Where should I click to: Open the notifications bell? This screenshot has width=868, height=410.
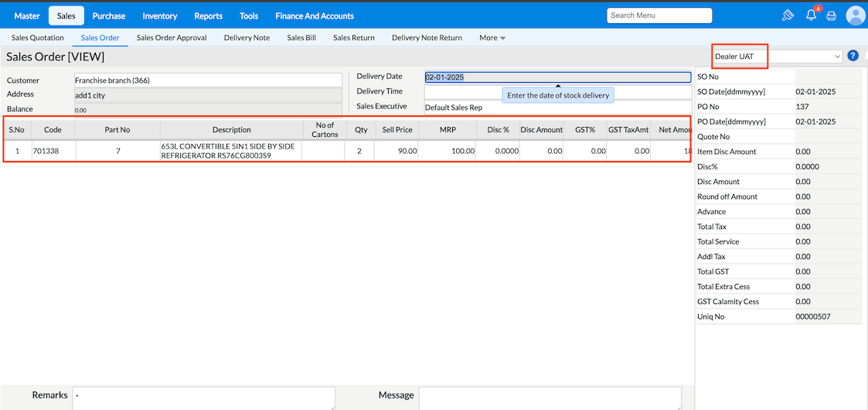pos(811,15)
